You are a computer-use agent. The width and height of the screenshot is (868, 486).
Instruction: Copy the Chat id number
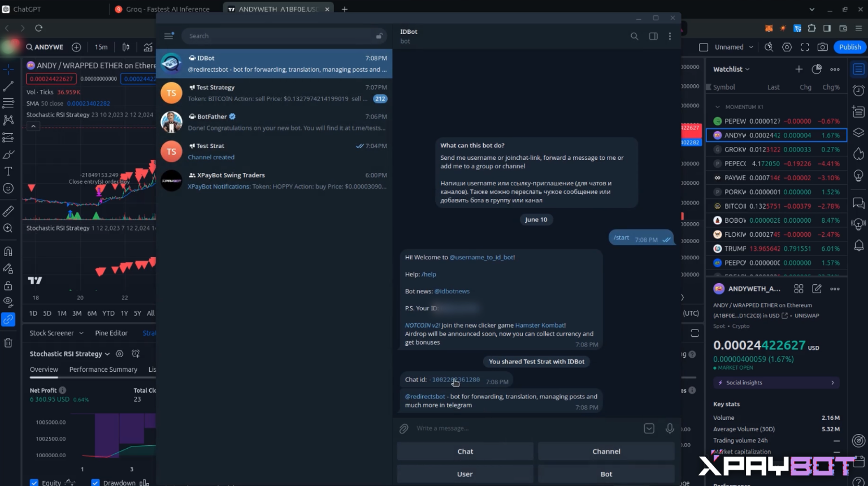(x=454, y=380)
